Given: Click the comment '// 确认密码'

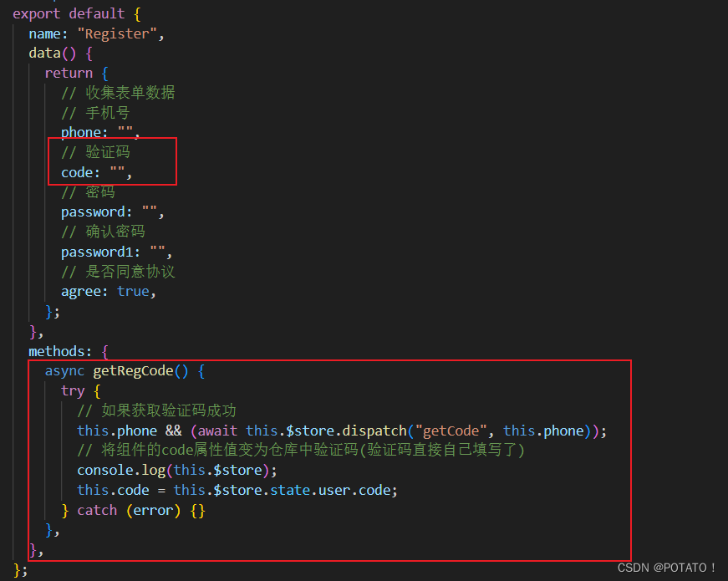Looking at the screenshot, I should pyautogui.click(x=103, y=232).
